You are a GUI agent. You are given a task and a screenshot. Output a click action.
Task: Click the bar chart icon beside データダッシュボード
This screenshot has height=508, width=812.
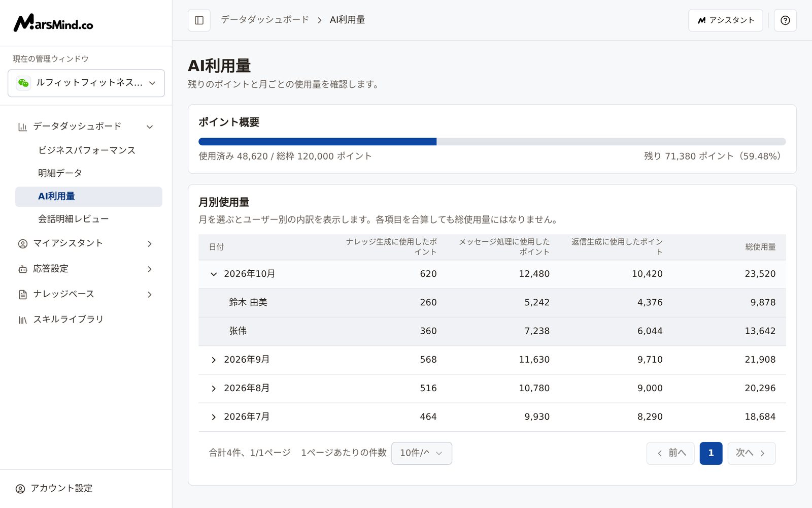tap(22, 126)
